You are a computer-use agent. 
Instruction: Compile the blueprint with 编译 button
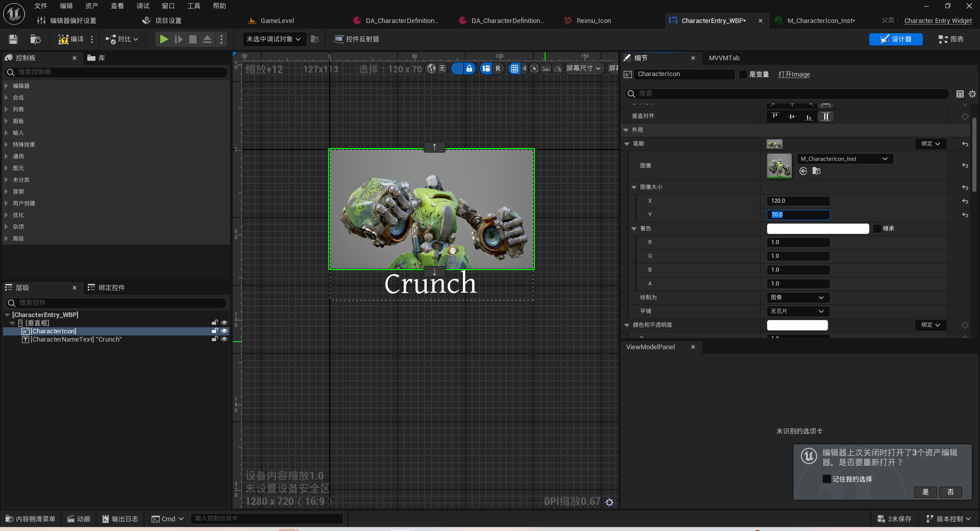[71, 39]
